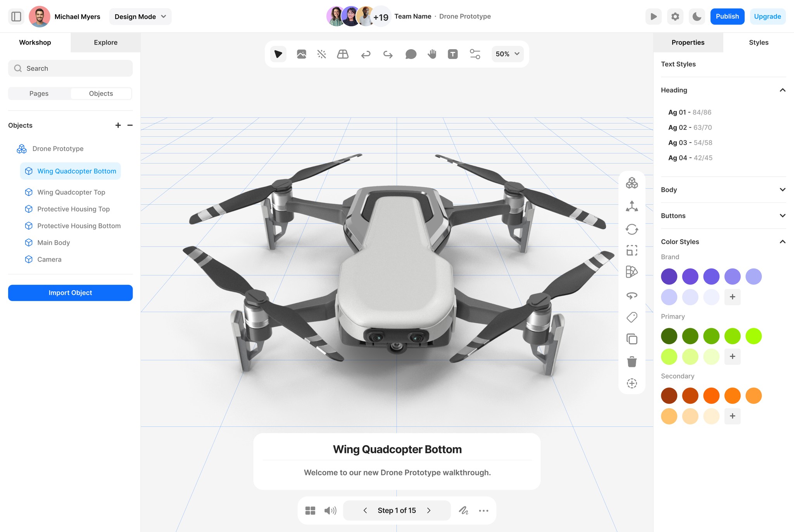
Task: Click the Publish button
Action: pos(727,16)
